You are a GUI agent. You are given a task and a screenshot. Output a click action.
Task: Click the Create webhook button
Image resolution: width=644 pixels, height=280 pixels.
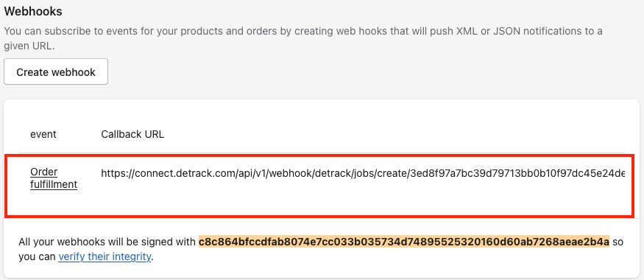(x=56, y=72)
